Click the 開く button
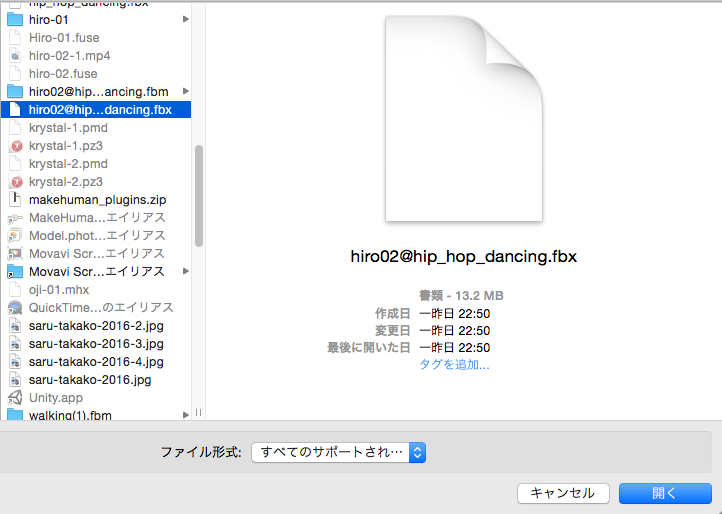Viewport: 722px width, 514px height. (665, 493)
